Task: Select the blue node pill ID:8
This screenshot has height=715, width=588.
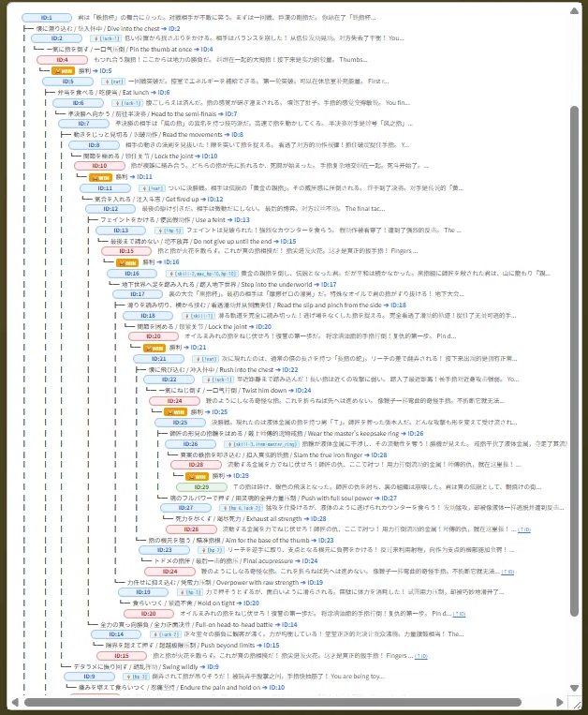Action: tap(94, 145)
